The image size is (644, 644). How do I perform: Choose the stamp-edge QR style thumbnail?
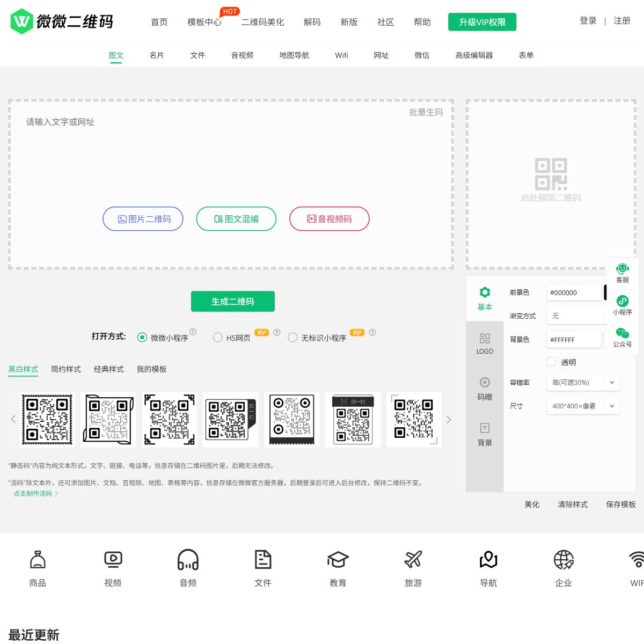tap(47, 420)
